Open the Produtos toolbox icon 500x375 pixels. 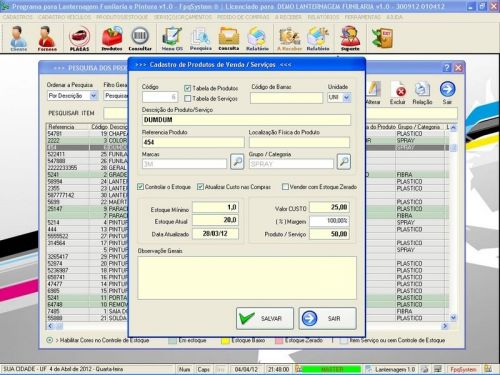point(112,38)
